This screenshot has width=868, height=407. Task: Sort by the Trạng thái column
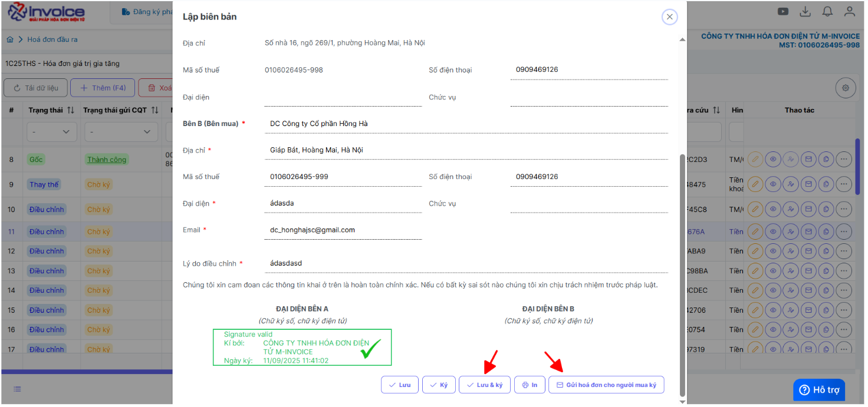click(x=71, y=110)
